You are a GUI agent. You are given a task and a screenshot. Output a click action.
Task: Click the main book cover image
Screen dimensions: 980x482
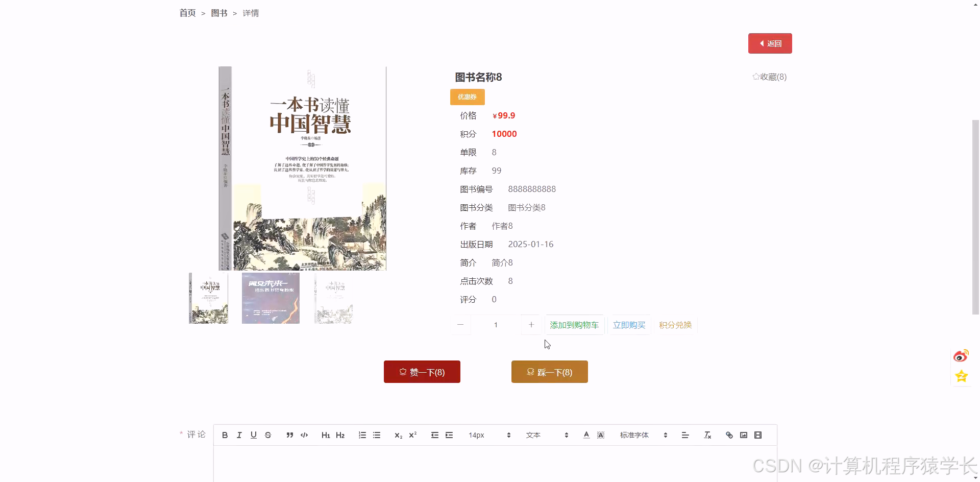click(302, 168)
